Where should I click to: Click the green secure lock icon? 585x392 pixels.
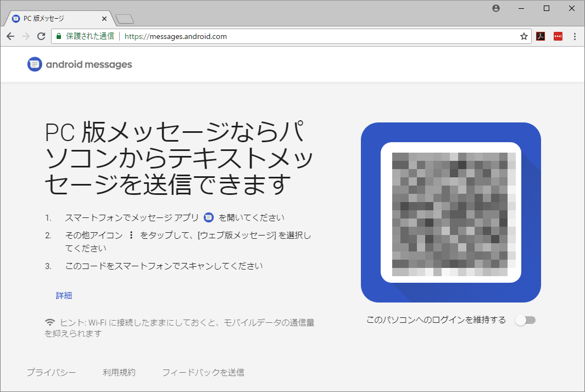(59, 36)
